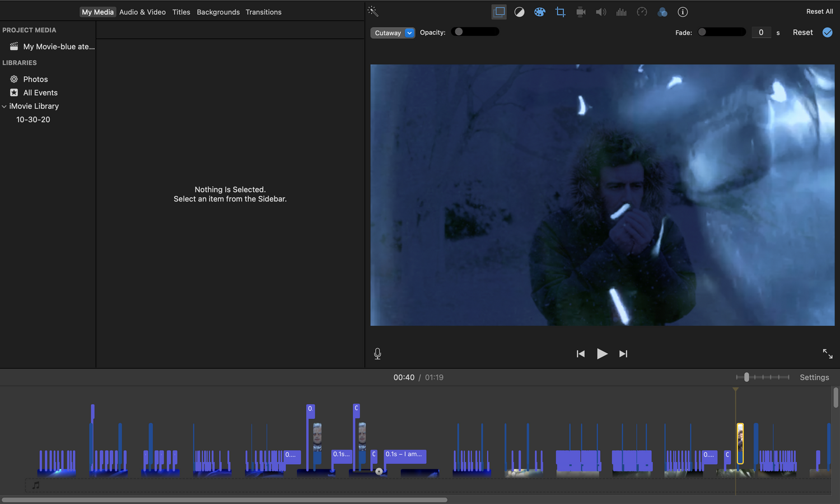
Task: Click Reset All button
Action: pyautogui.click(x=819, y=11)
